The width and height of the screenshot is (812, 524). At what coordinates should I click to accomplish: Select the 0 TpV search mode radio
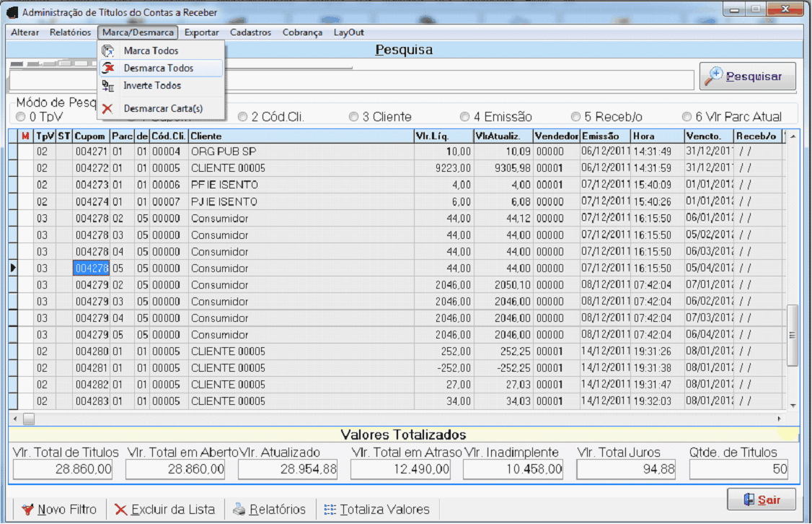21,117
